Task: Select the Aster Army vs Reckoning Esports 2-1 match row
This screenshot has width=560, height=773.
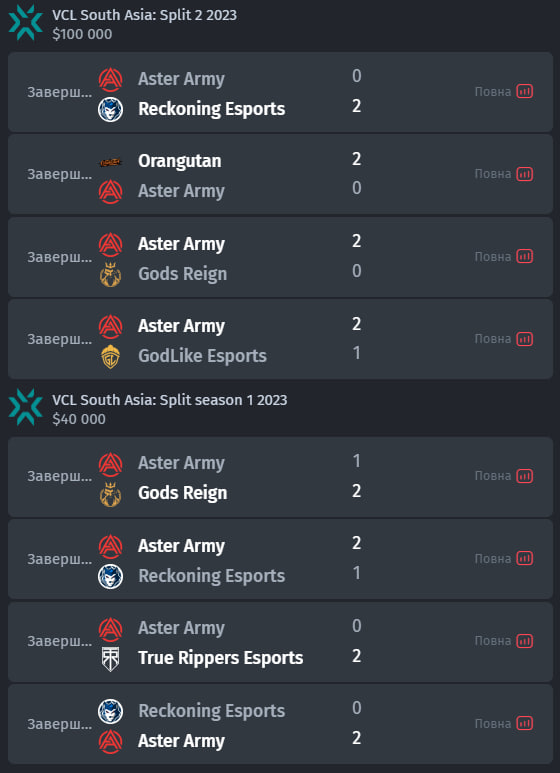Action: [x=280, y=559]
